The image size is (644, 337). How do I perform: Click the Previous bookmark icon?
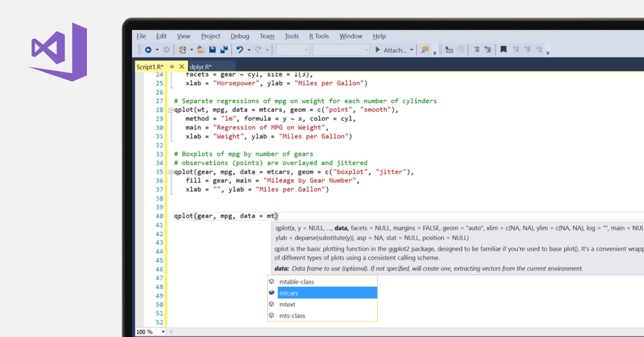tap(516, 50)
